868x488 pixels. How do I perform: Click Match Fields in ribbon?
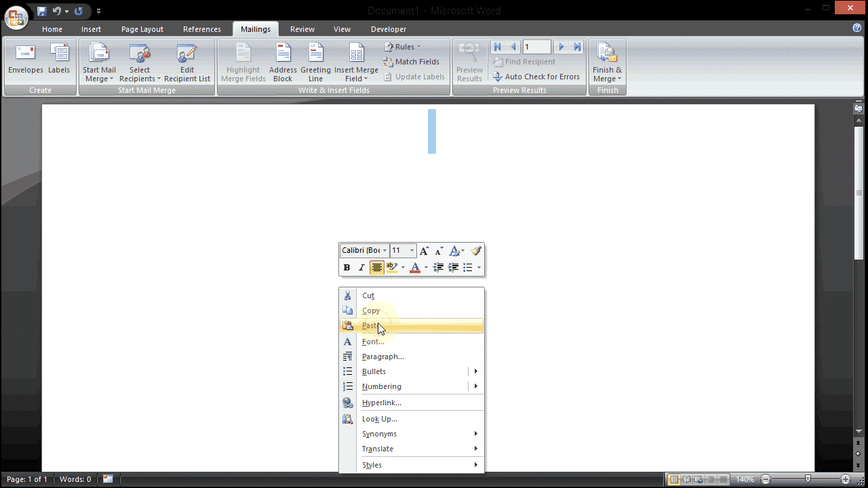tap(411, 62)
